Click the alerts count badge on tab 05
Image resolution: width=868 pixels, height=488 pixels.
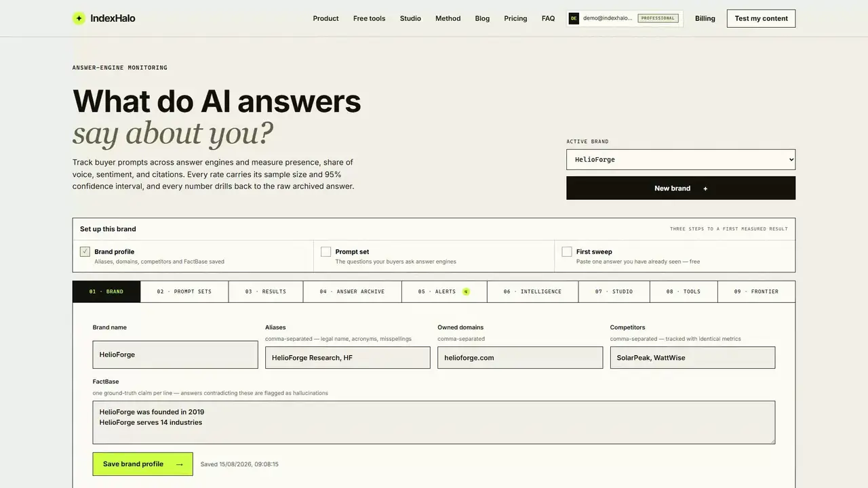pos(466,291)
